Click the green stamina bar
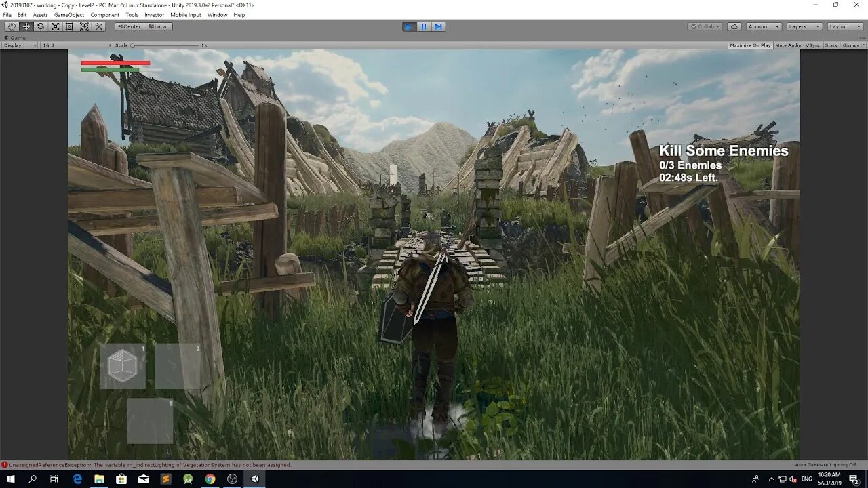Viewport: 868px width, 488px height. (x=111, y=69)
